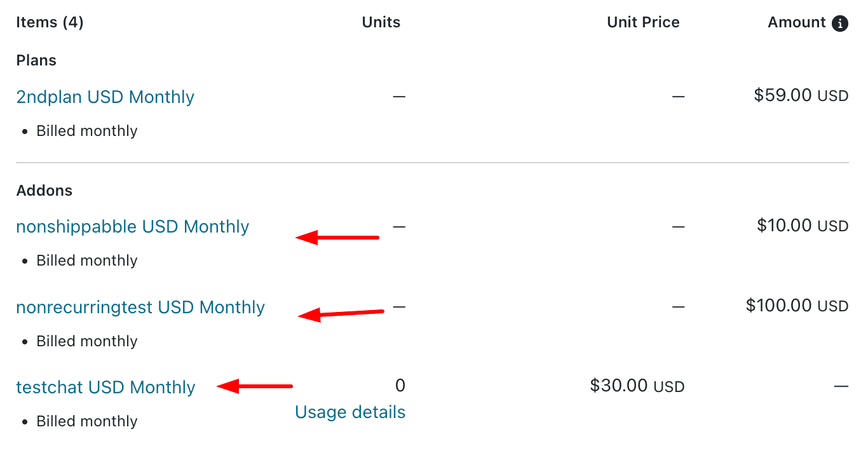
Task: Click the 0 units value for testchat
Action: (400, 386)
